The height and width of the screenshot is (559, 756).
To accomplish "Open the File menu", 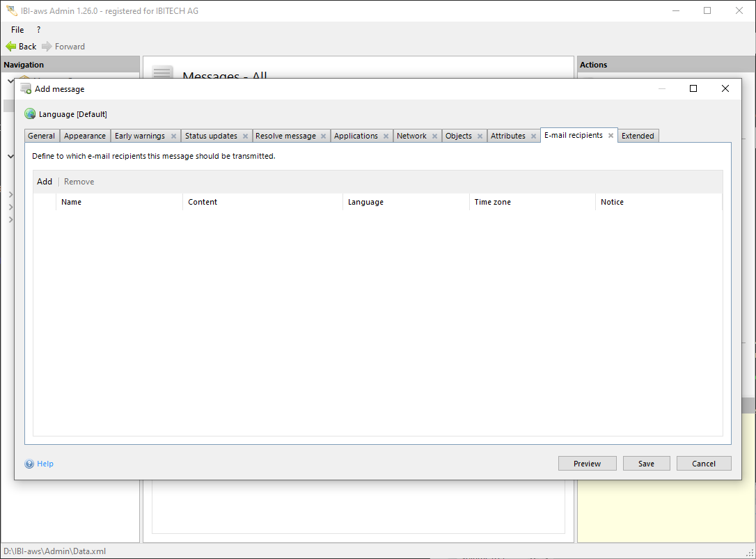I will [x=17, y=30].
